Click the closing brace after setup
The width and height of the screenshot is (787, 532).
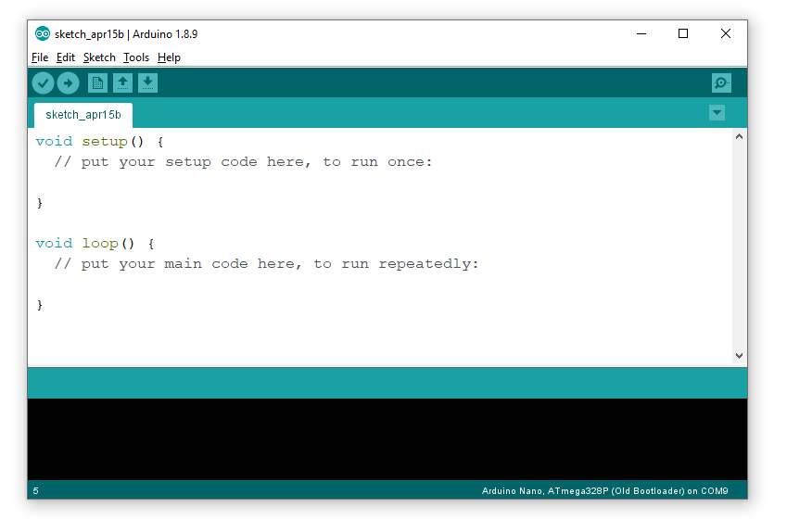(x=40, y=203)
